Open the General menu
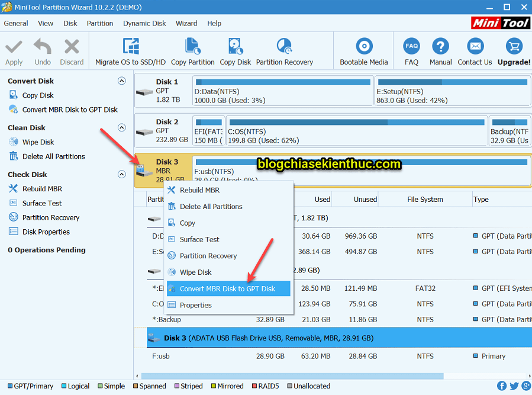This screenshot has height=395, width=532. [16, 24]
